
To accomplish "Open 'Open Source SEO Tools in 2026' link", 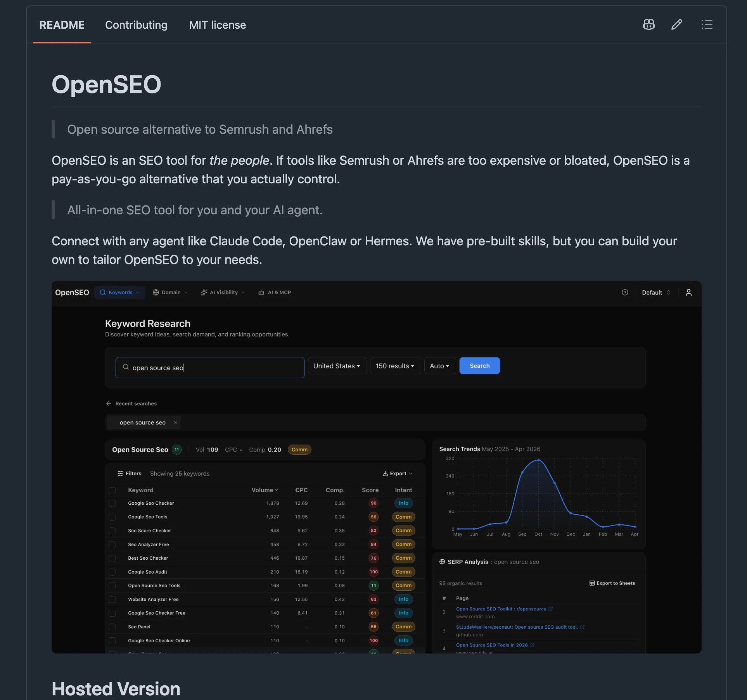I will pos(492,645).
